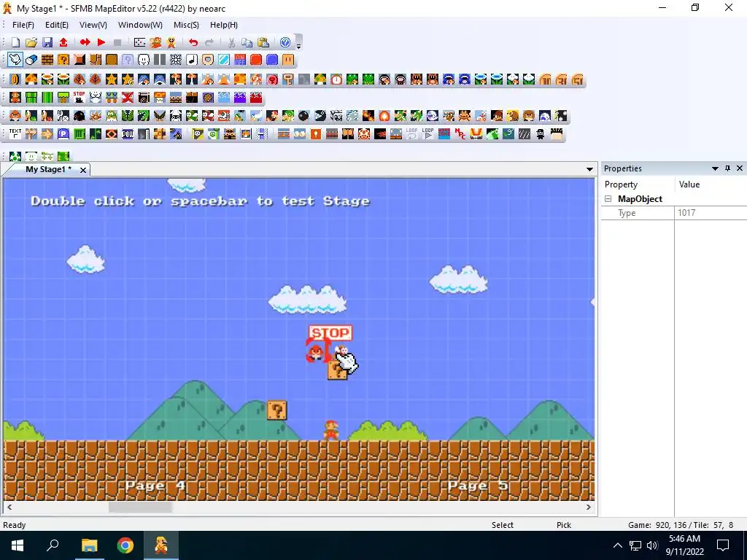Open the Window(W) menu
The image size is (747, 560).
tap(140, 25)
